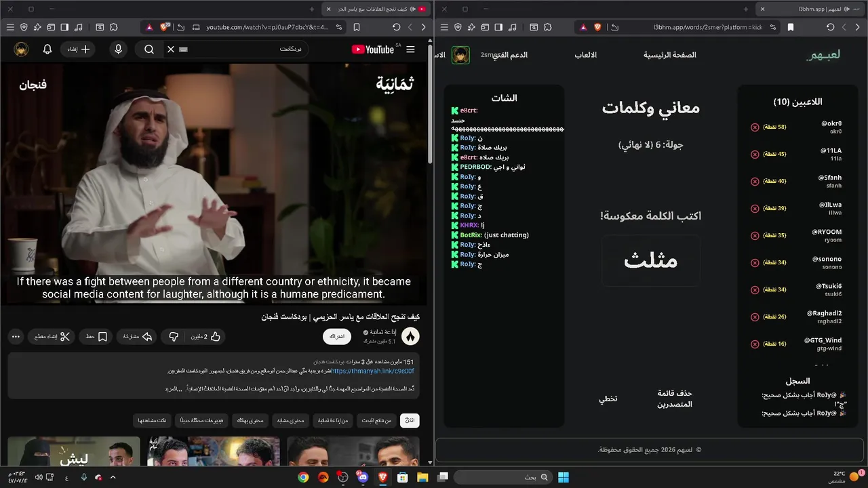
Task: Expand description with ...المزيد
Action: [174, 388]
